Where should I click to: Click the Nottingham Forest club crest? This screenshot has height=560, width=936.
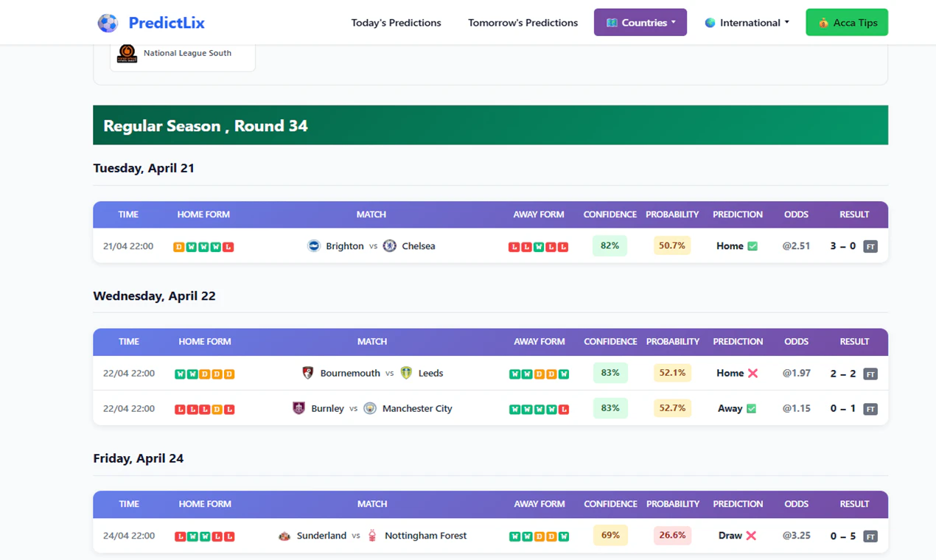[372, 536]
